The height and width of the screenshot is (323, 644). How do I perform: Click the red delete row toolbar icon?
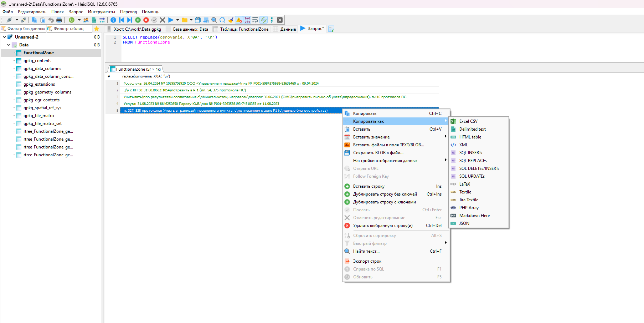[146, 20]
